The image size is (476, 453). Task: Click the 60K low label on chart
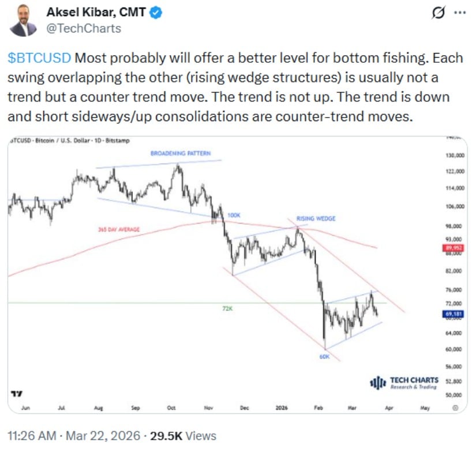pyautogui.click(x=324, y=357)
